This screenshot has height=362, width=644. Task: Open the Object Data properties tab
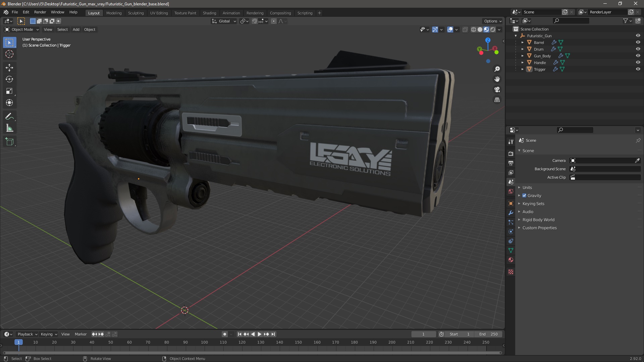511,250
